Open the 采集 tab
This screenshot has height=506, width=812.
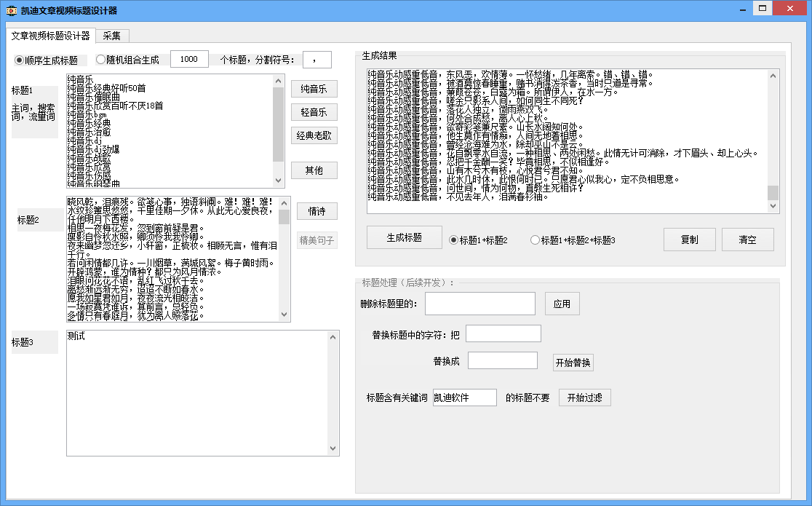pos(112,36)
